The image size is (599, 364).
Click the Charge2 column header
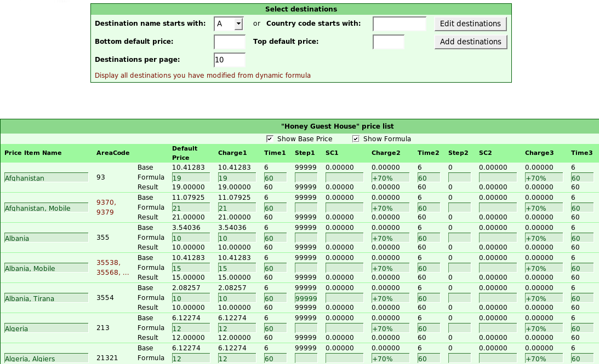coord(386,153)
